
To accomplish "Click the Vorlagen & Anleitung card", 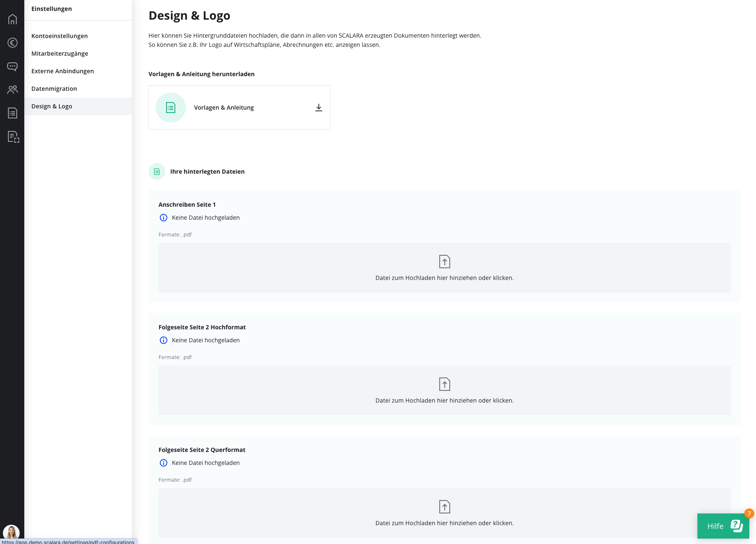I will pyautogui.click(x=240, y=108).
